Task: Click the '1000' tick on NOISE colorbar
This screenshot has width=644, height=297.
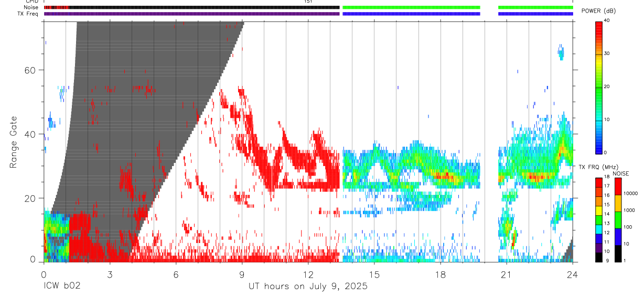Action: click(630, 210)
